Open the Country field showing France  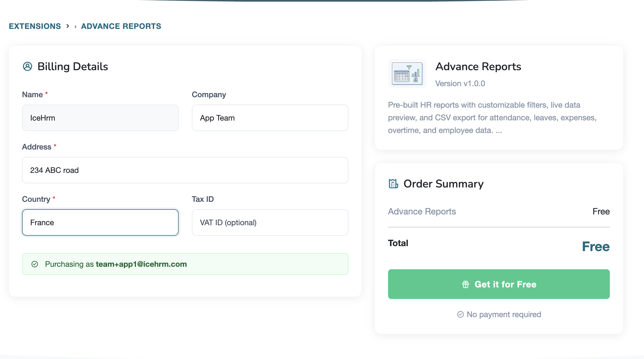tap(100, 222)
